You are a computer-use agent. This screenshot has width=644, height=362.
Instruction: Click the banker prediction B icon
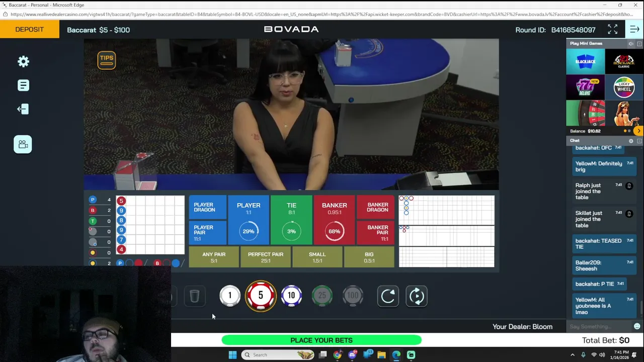click(157, 263)
